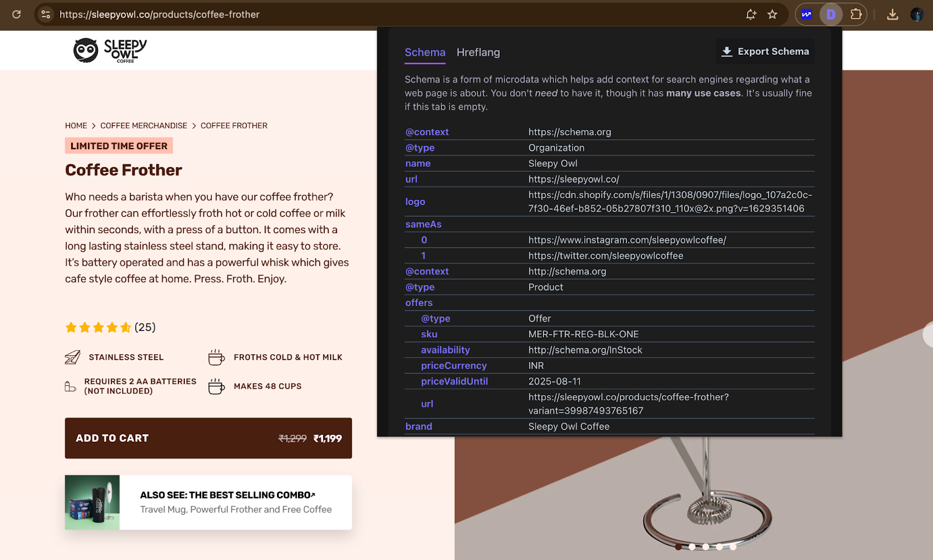Click the availability key
933x560 pixels.
point(446,350)
